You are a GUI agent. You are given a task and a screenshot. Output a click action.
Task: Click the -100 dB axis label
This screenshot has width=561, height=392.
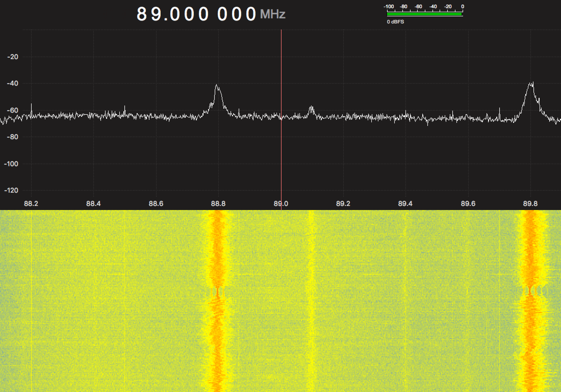click(11, 164)
